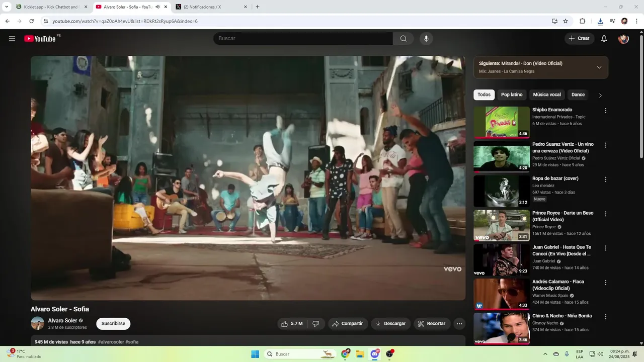Click the Descargar button
Image resolution: width=644 pixels, height=362 pixels.
(391, 324)
